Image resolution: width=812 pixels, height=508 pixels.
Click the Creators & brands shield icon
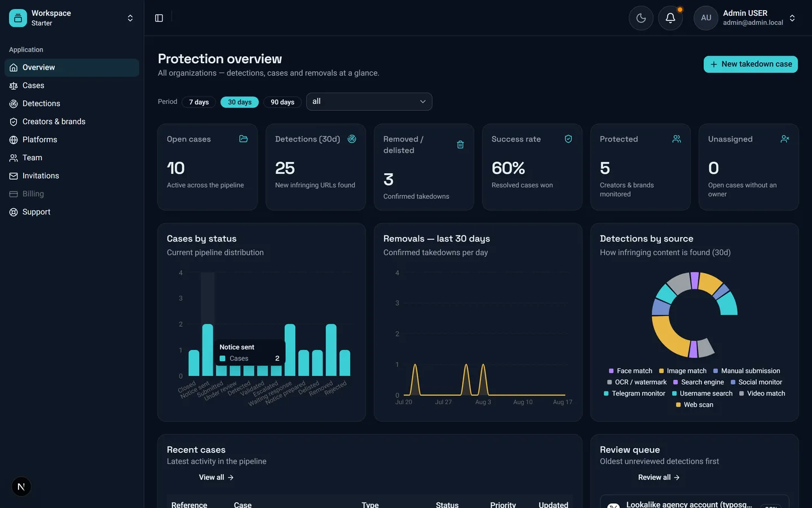(x=14, y=121)
